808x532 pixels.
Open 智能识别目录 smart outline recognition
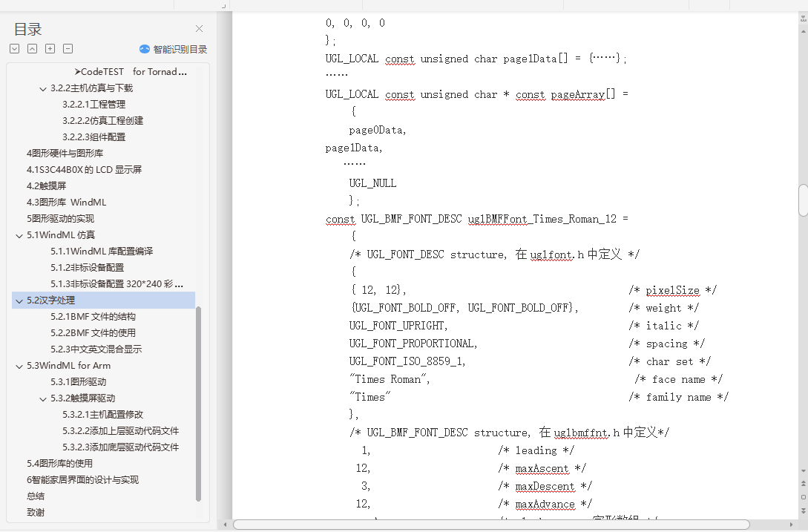pyautogui.click(x=180, y=50)
